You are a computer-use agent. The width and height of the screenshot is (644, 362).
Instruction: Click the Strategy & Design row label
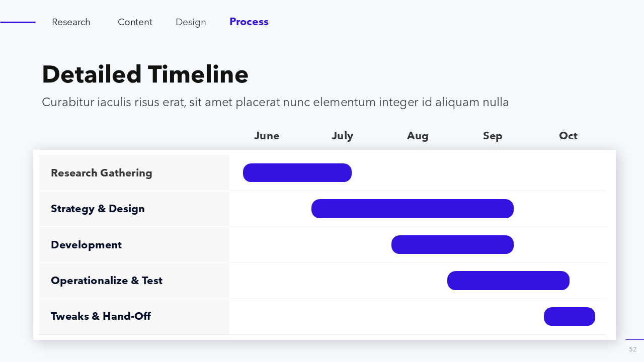[98, 209]
